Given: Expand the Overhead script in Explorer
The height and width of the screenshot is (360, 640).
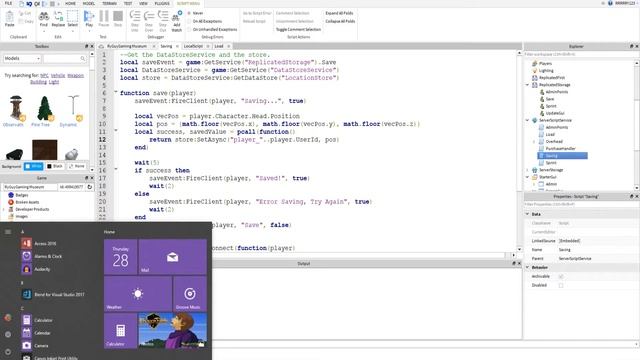Looking at the screenshot, I should coord(534,142).
